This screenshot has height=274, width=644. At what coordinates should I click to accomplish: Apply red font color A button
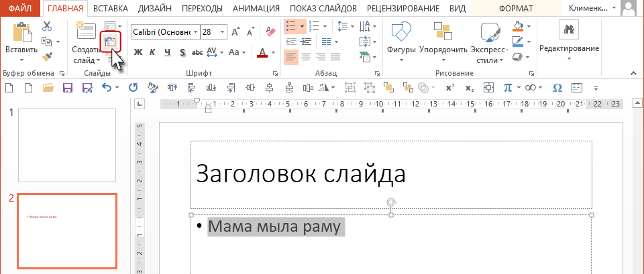pos(262,52)
